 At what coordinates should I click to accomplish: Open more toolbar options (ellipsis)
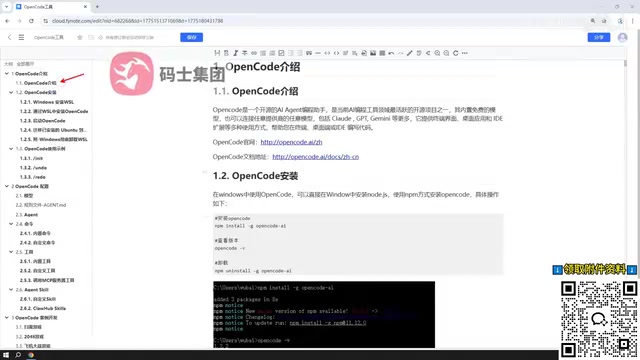[464, 53]
